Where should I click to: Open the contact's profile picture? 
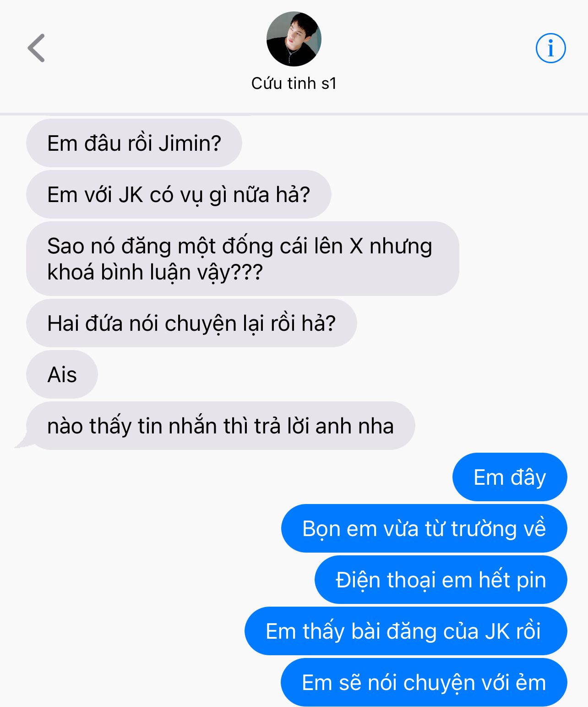[294, 39]
